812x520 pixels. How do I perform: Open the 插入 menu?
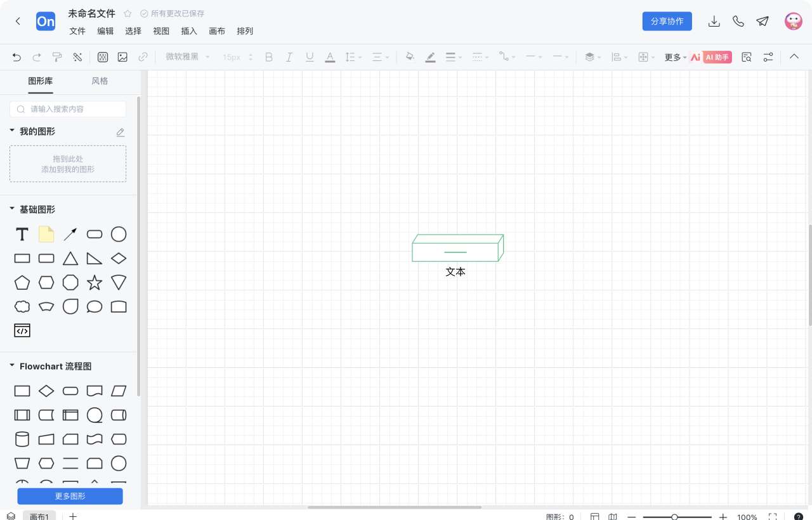click(x=189, y=31)
